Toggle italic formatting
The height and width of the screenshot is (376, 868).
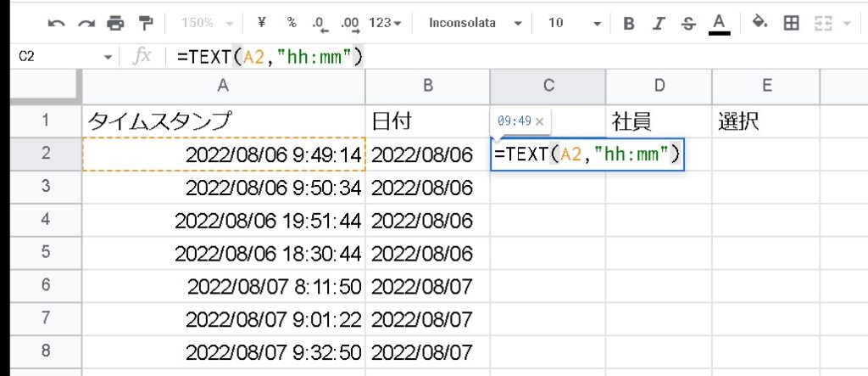[659, 23]
